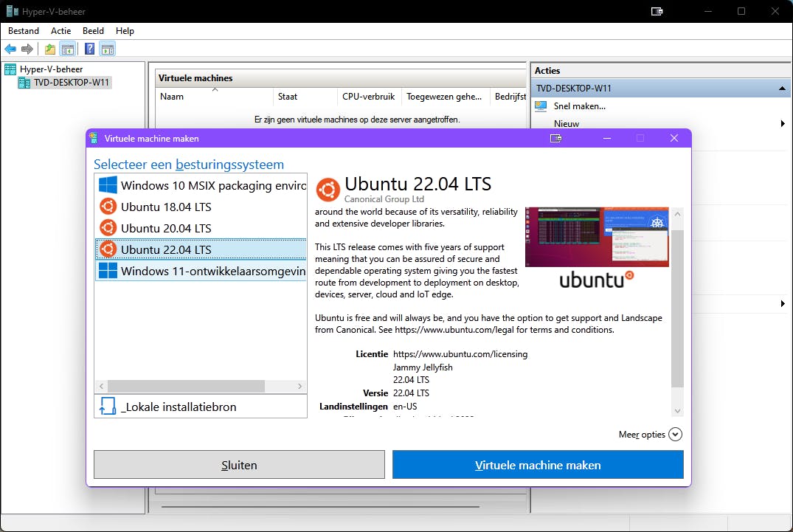Select Ubuntu 20.04 LTS entry
This screenshot has width=793, height=532.
click(x=201, y=227)
